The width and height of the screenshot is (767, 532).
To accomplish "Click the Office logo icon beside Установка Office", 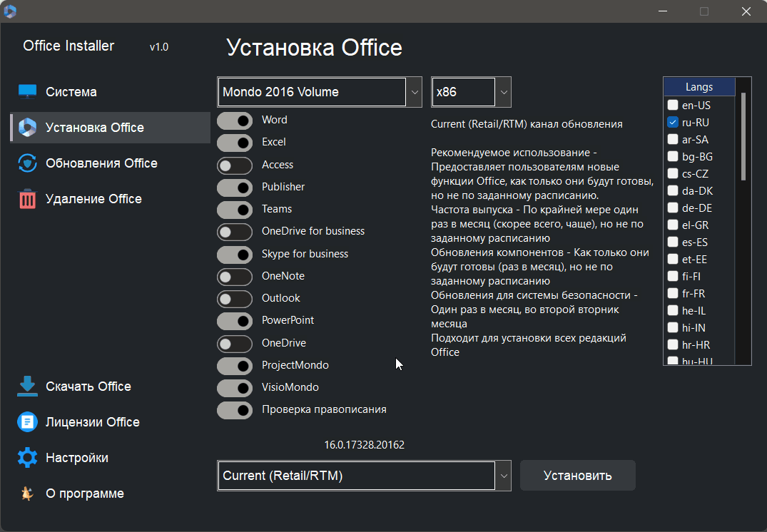I will coord(27,127).
